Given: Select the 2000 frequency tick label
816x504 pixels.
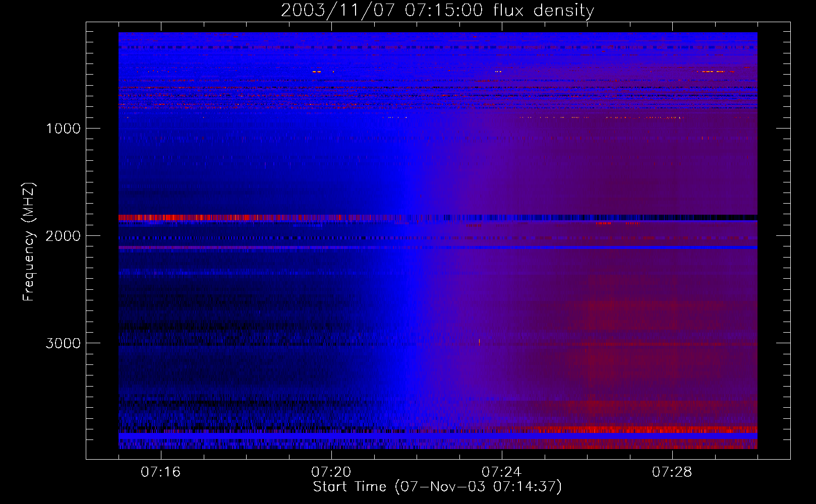Looking at the screenshot, I should (x=63, y=236).
